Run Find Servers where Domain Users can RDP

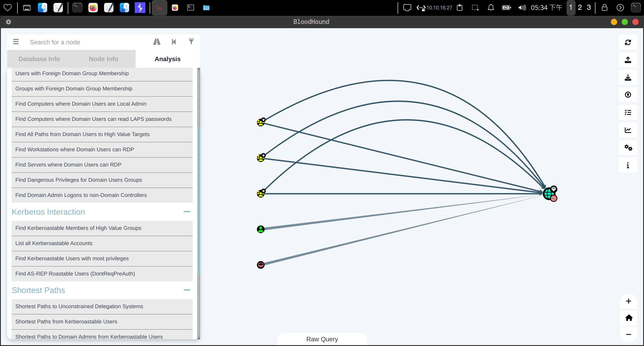click(102, 165)
